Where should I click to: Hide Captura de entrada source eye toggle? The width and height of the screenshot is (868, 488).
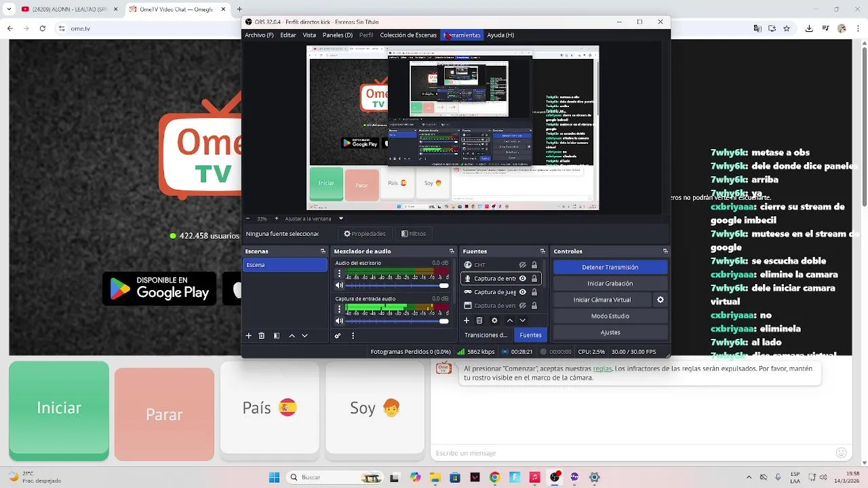pos(523,279)
